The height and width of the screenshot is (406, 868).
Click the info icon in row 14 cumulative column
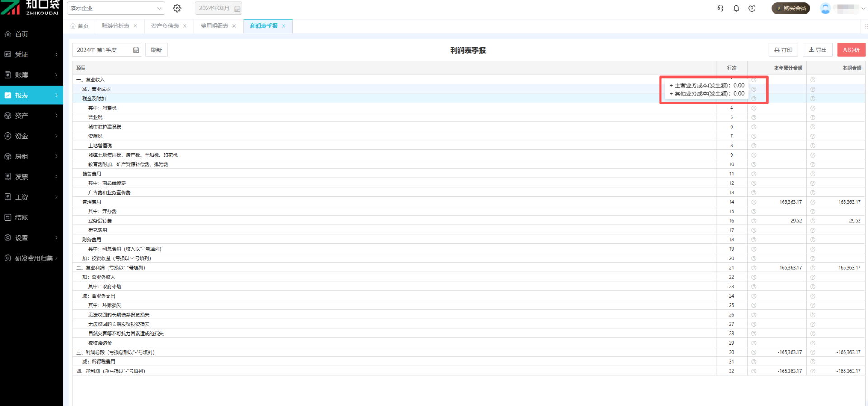[754, 202]
